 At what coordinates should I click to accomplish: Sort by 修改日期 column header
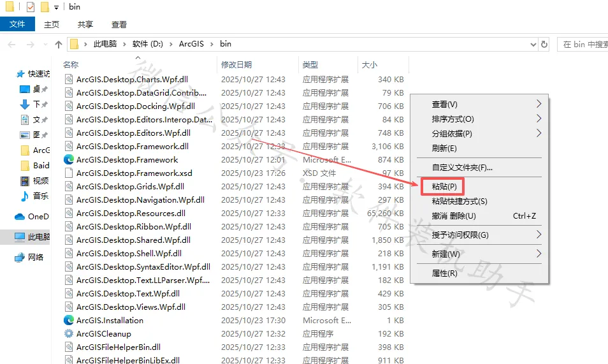(x=236, y=65)
